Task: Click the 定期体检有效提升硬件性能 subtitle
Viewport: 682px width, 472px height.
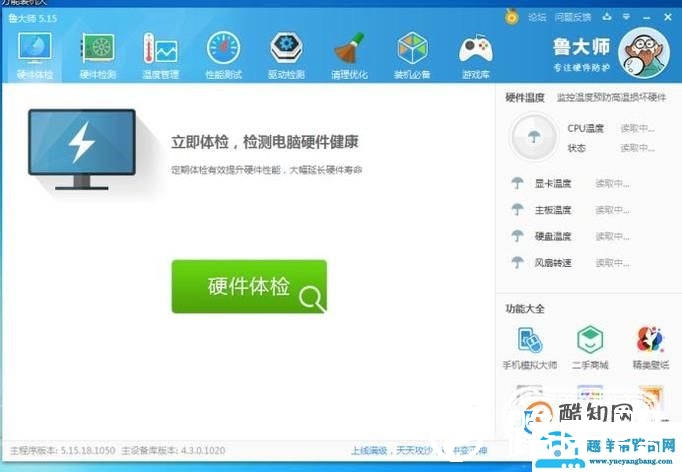Action: pyautogui.click(x=266, y=170)
